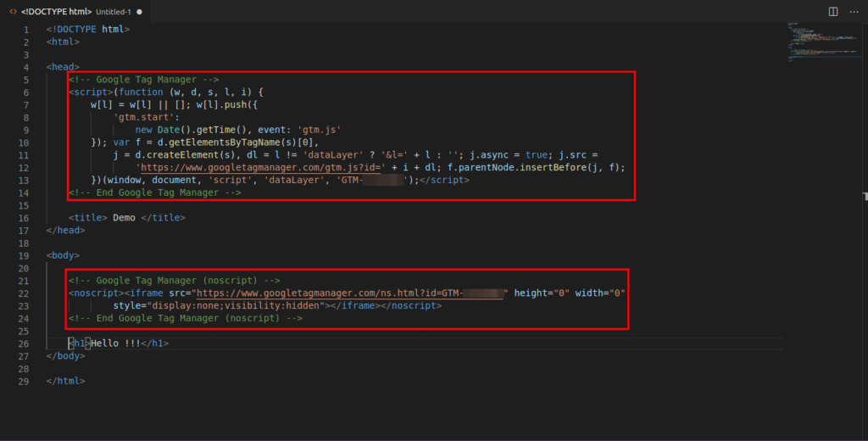The image size is (868, 441).
Task: Click line number 6 in gutter
Action: (26, 92)
